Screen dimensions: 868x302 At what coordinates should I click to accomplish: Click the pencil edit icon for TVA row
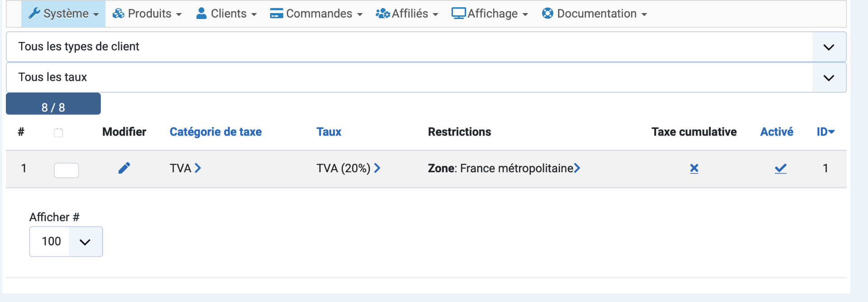click(x=124, y=168)
